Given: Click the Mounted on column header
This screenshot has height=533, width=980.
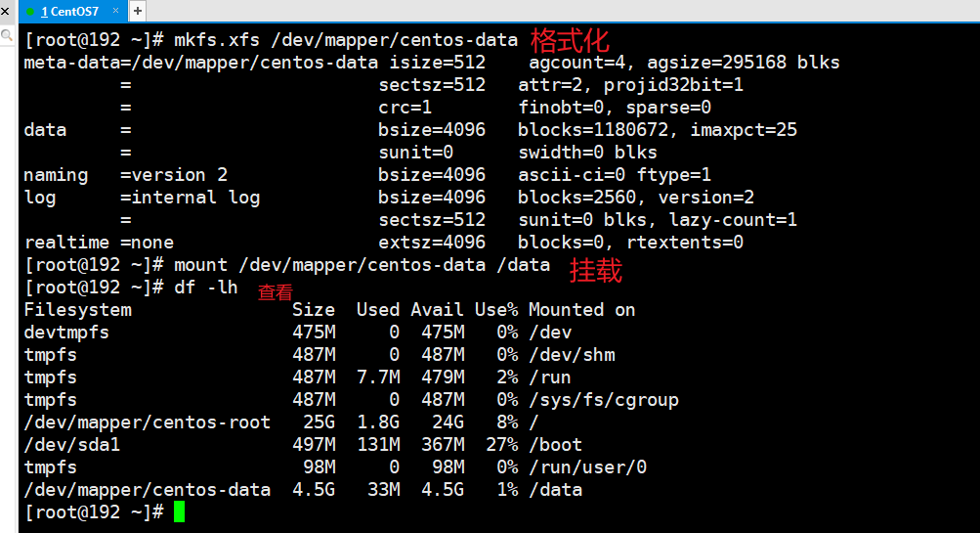Looking at the screenshot, I should click(581, 310).
